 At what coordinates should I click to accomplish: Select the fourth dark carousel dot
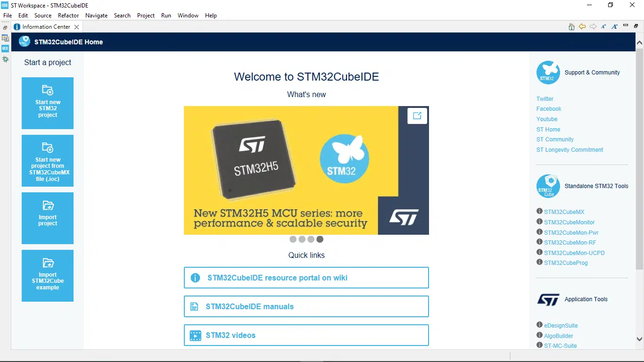tap(320, 239)
